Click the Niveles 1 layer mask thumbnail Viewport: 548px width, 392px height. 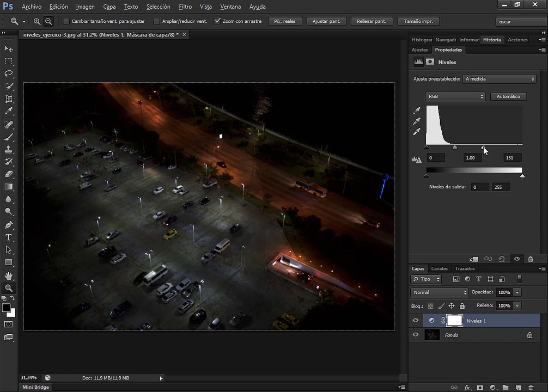(x=455, y=320)
